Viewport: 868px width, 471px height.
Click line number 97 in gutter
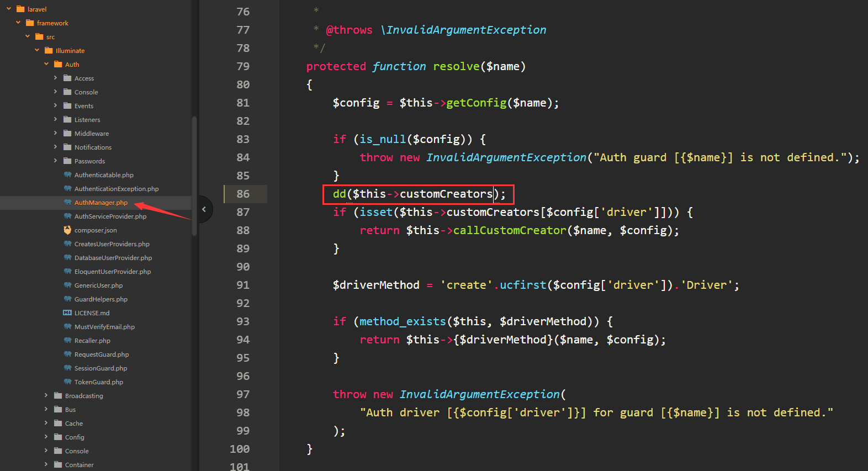tap(243, 394)
